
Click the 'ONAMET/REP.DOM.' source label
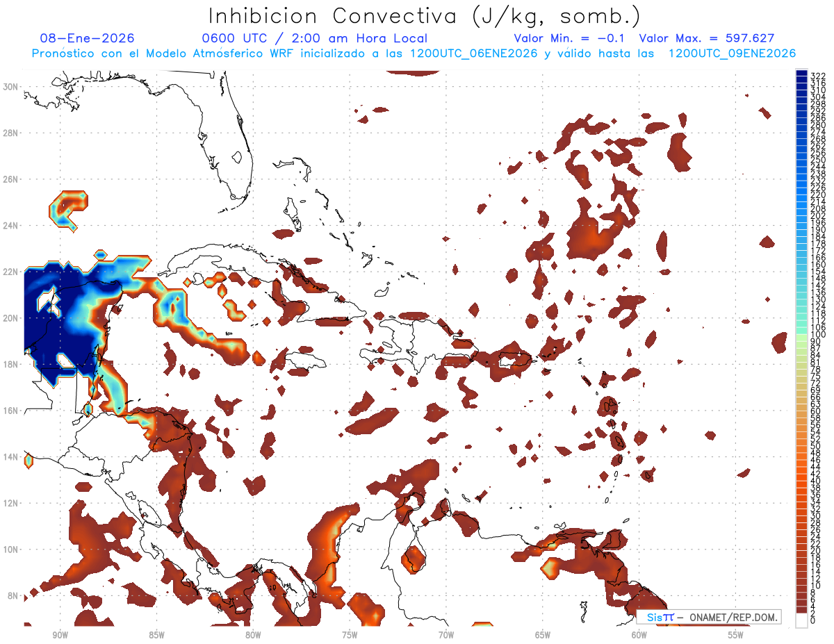tap(733, 617)
